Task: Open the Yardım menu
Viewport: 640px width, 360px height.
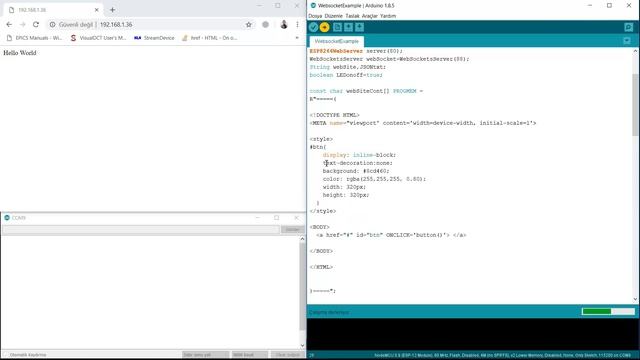Action: (388, 16)
